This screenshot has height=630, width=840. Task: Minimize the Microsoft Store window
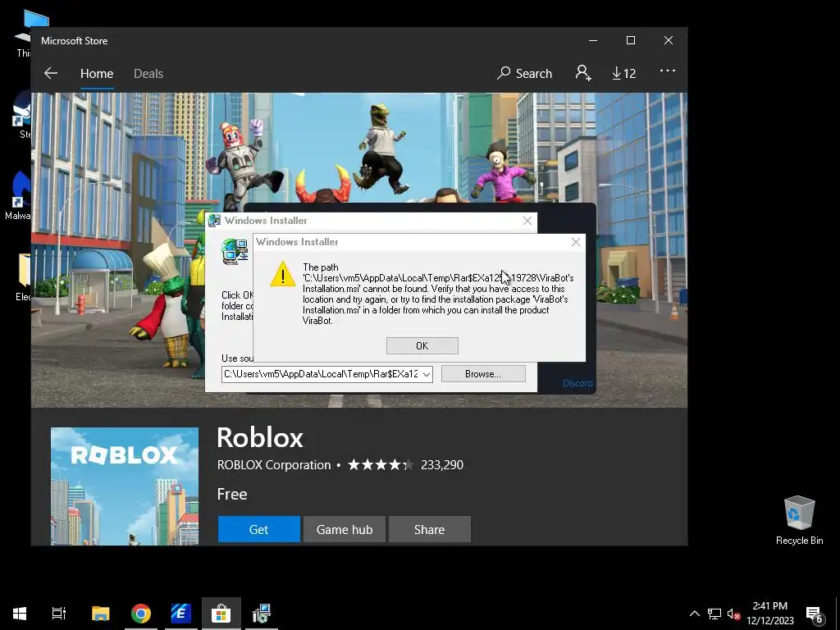click(x=593, y=41)
